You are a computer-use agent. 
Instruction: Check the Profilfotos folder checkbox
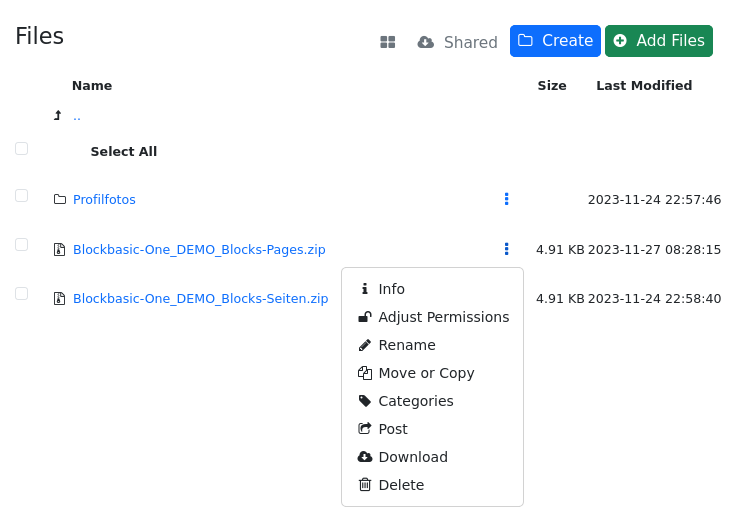[22, 196]
